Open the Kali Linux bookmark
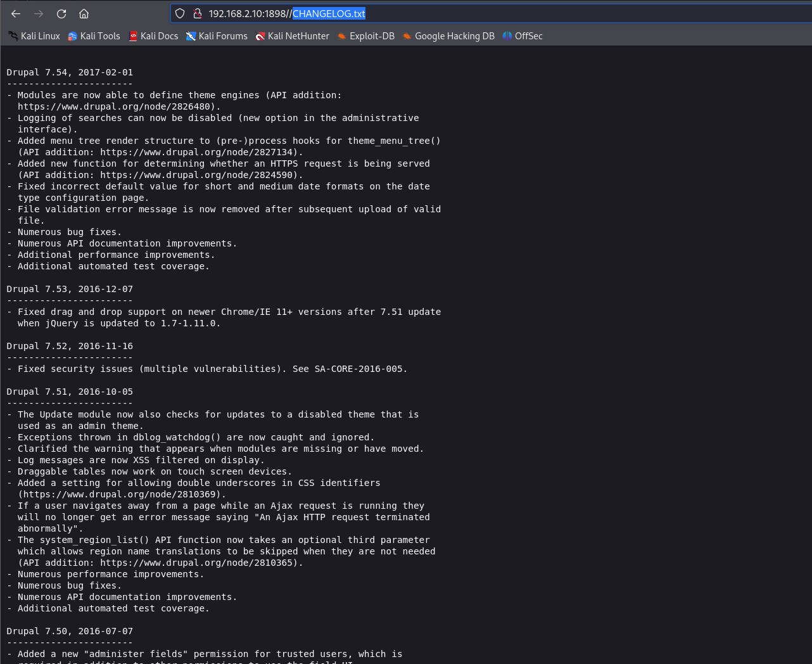Image resolution: width=812 pixels, height=664 pixels. tap(34, 36)
